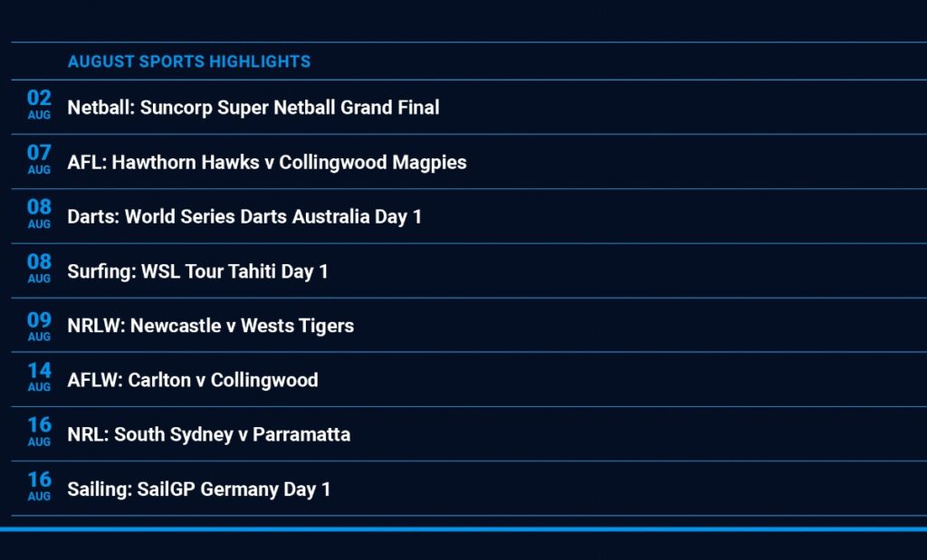927x560 pixels.
Task: Click "Collingwood Magpies" in the AFL row
Action: pos(372,163)
